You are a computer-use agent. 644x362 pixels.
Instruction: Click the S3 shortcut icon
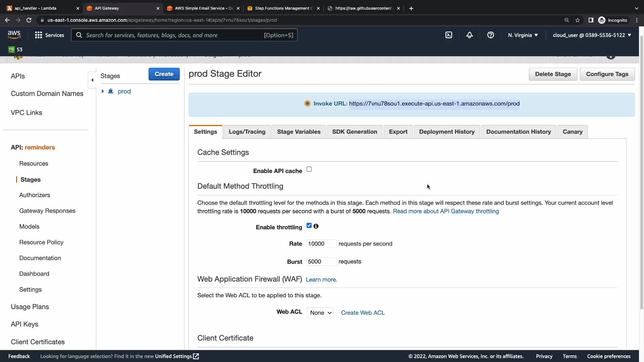tap(12, 50)
